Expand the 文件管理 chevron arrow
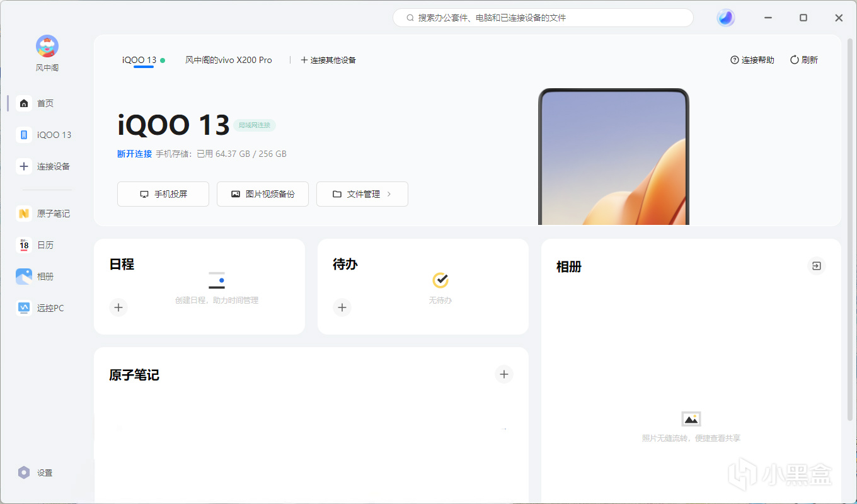 (389, 194)
